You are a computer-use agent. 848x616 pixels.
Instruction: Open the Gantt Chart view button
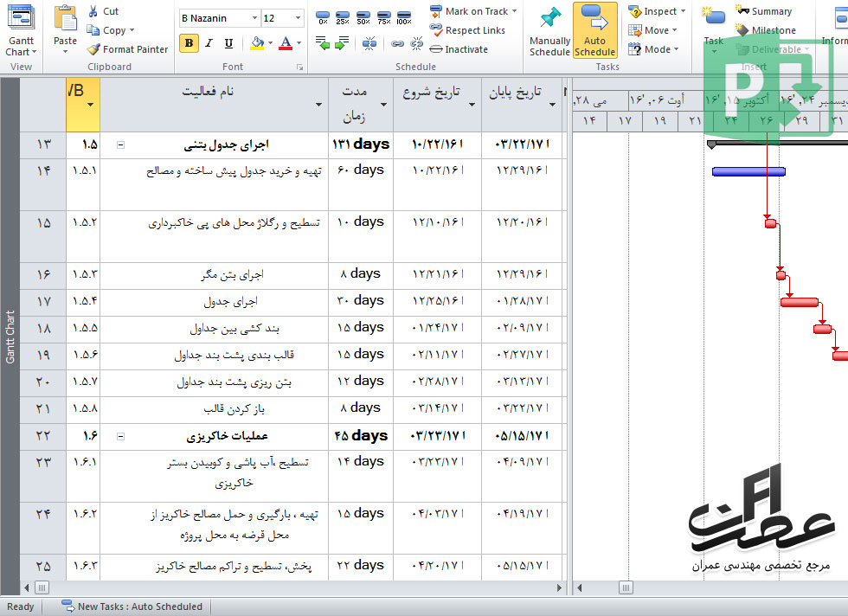click(x=21, y=30)
